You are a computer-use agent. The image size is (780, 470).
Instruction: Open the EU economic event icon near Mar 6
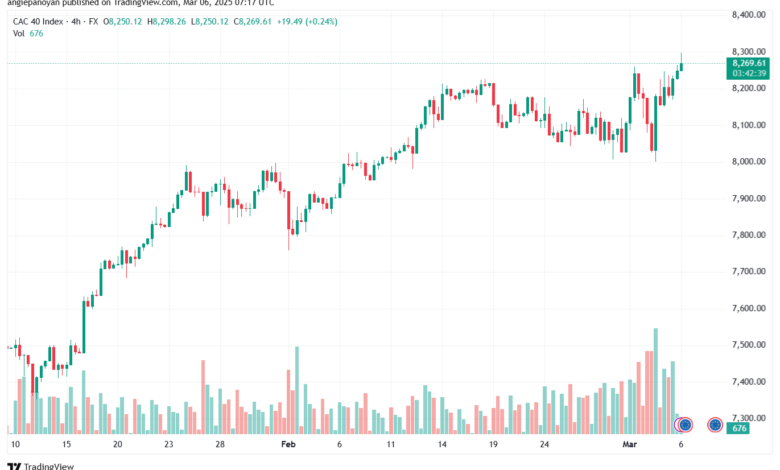point(686,425)
